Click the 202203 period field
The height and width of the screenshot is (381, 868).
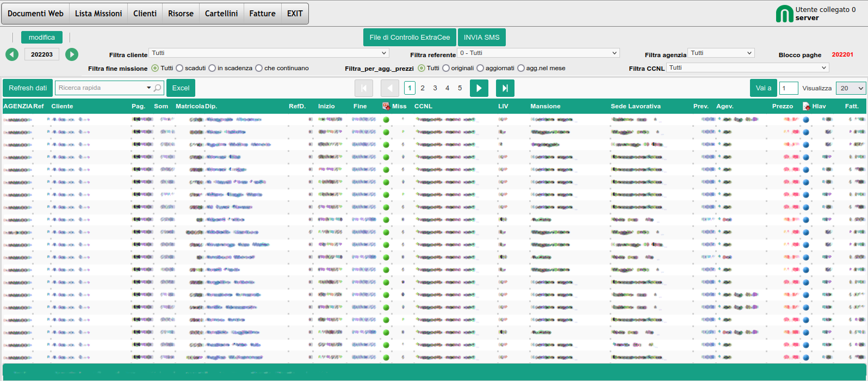coord(42,54)
